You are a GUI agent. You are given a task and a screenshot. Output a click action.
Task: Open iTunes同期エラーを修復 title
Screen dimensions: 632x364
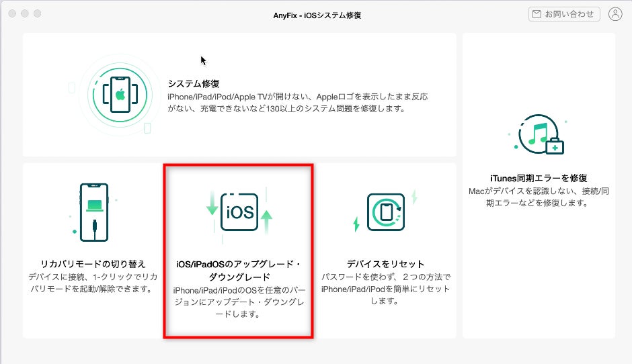539,178
